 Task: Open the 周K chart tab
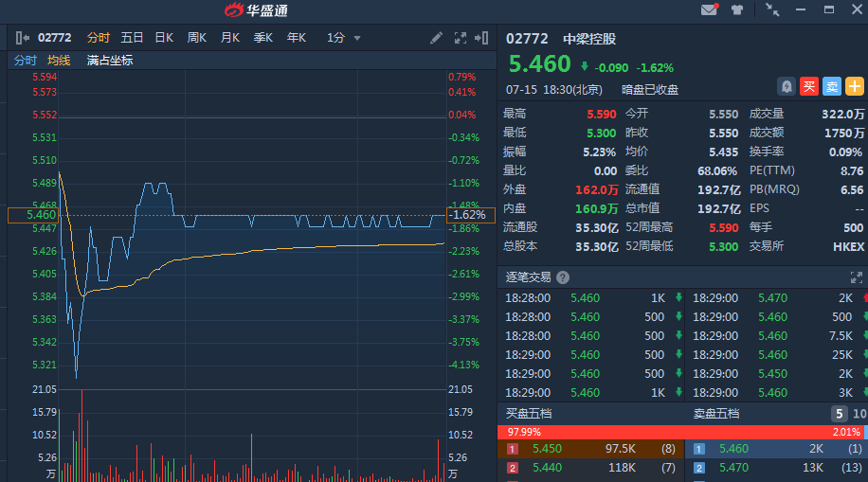[x=197, y=38]
